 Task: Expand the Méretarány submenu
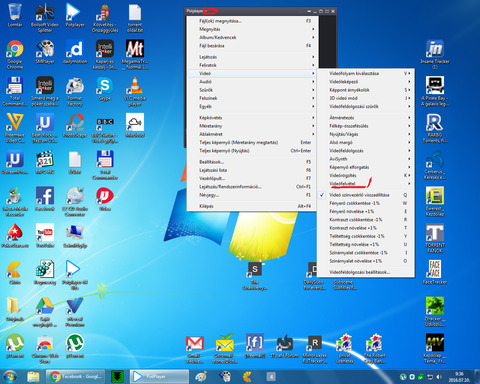(x=252, y=126)
